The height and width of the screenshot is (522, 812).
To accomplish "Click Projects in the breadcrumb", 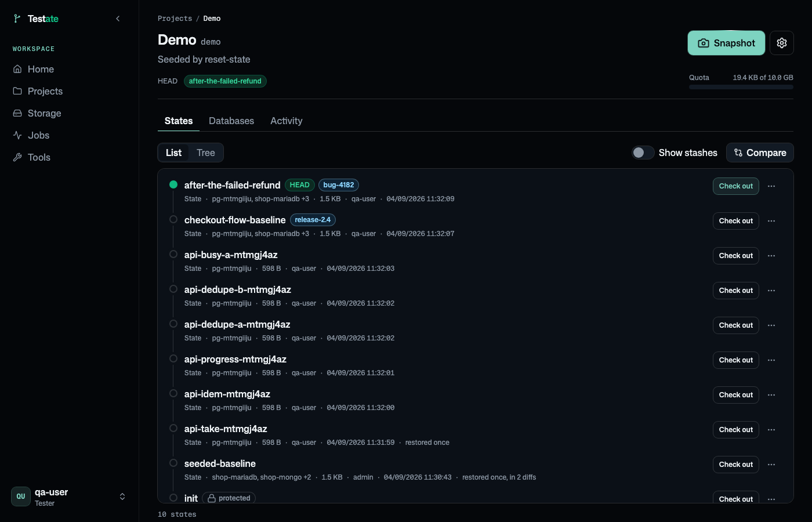I will (x=175, y=19).
